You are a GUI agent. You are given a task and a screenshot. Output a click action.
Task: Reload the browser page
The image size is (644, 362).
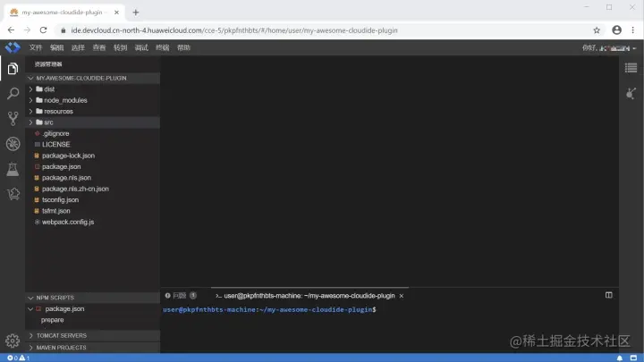coord(43,30)
